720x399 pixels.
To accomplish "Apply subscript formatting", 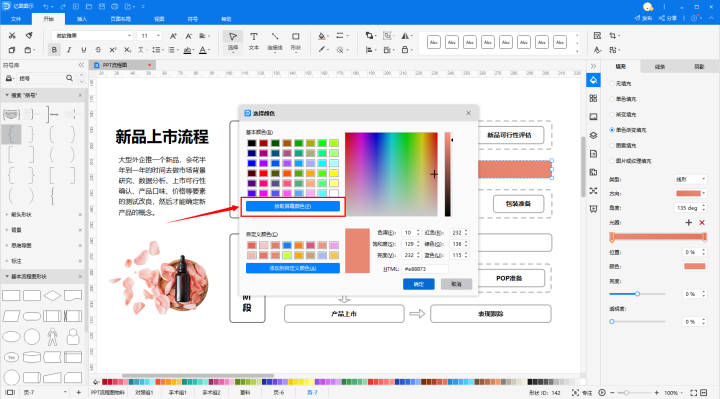I will point(127,50).
